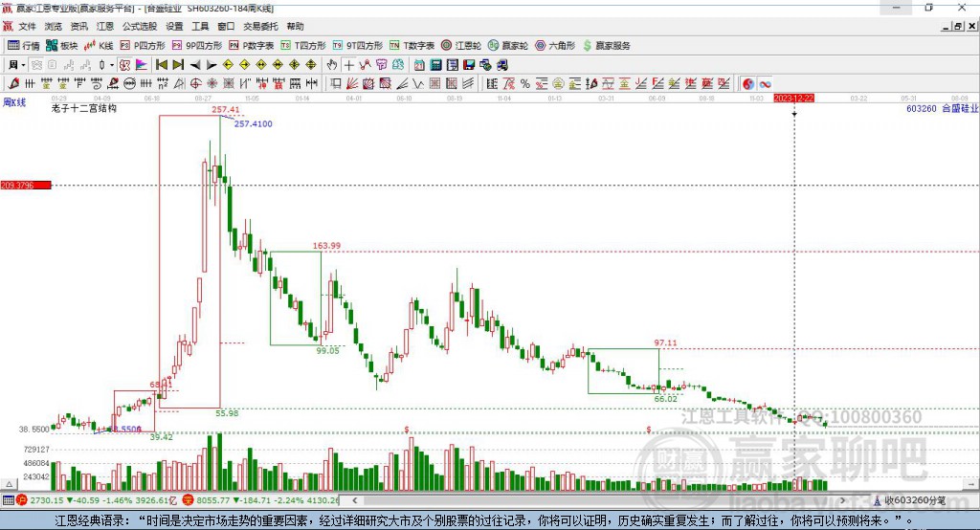Image resolution: width=980 pixels, height=530 pixels.
Task: Open the 9T四方形 tool
Action: tap(358, 46)
